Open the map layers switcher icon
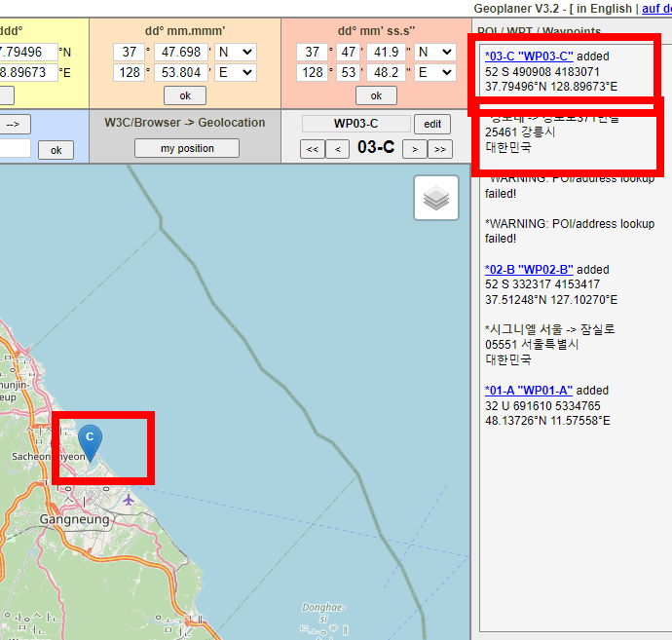Viewport: 672px width, 640px height. point(436,198)
